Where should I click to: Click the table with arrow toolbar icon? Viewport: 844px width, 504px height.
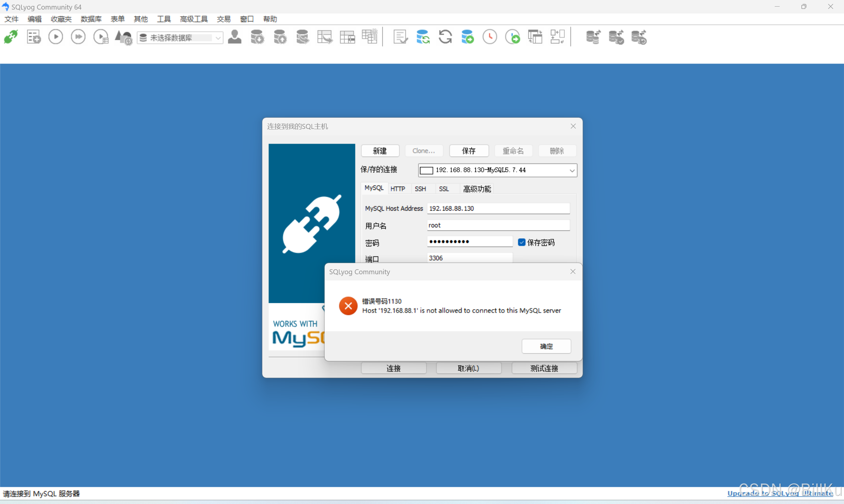tap(325, 37)
